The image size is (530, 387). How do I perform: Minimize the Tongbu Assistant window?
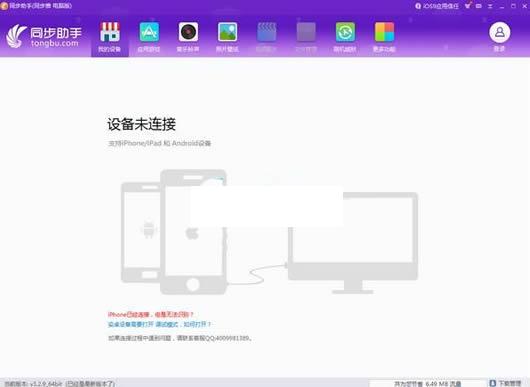point(502,6)
